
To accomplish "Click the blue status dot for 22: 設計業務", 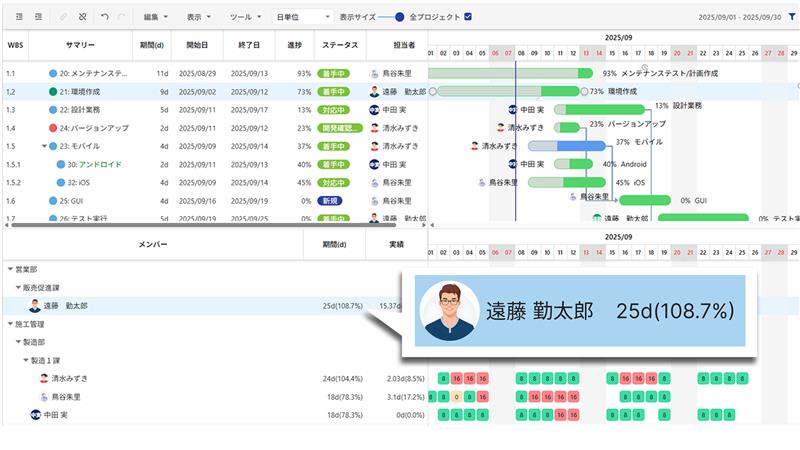I will tap(53, 109).
